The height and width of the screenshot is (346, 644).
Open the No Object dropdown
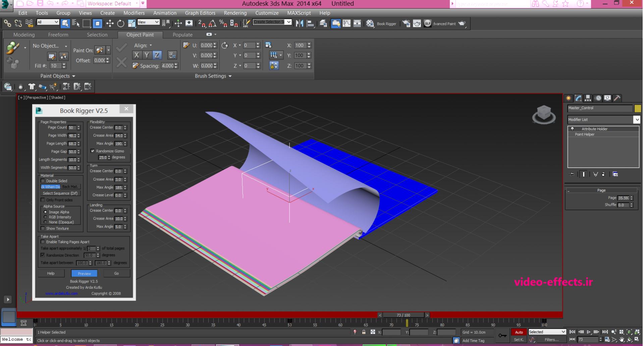coord(50,46)
